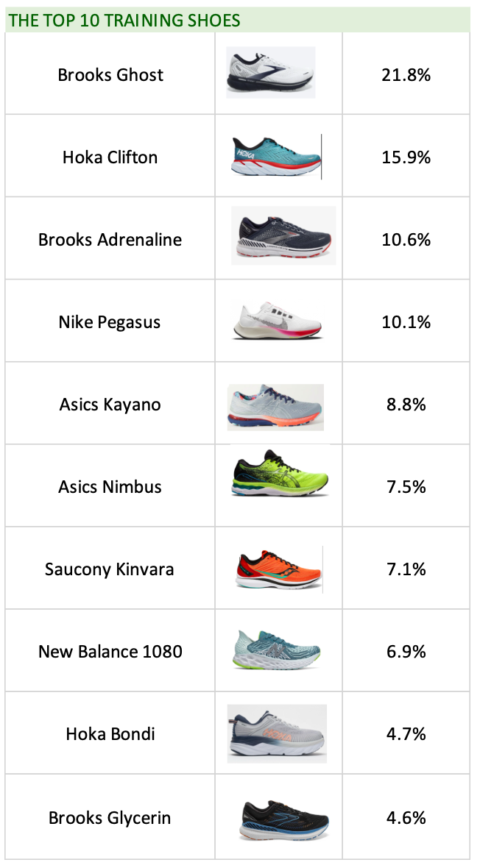
Task: Select the New Balance 1080 shoe picture
Action: coord(277,650)
